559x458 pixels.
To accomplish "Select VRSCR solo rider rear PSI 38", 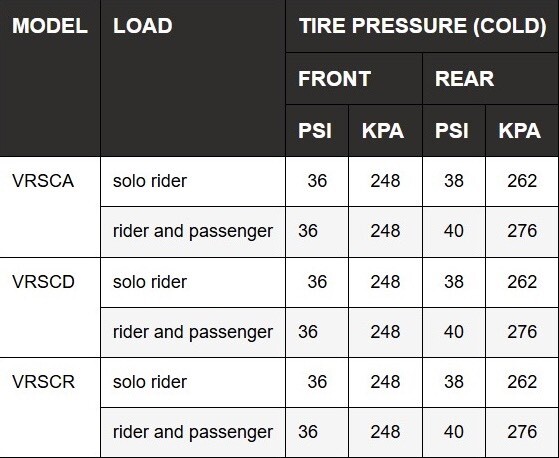I will pyautogui.click(x=454, y=382).
